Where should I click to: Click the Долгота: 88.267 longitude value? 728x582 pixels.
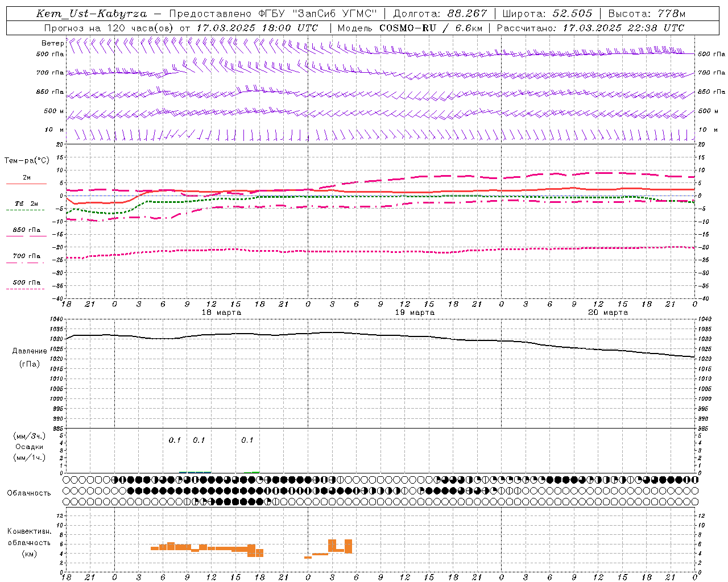440,14
